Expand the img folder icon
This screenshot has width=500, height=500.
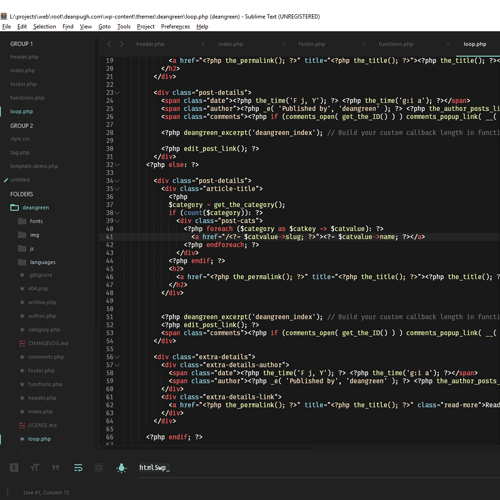click(22, 235)
